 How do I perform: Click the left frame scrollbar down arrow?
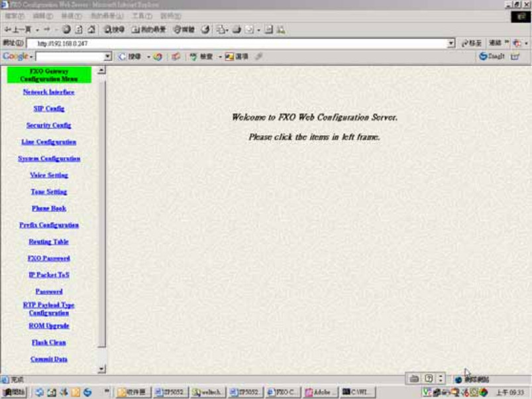point(101,369)
